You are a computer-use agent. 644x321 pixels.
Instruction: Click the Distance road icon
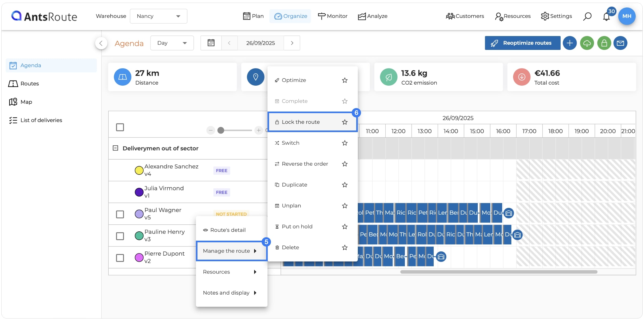point(122,77)
